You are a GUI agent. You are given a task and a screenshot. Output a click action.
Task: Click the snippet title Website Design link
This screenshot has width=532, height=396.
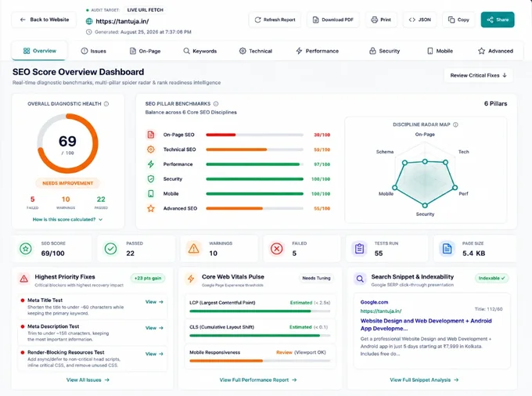pos(426,325)
